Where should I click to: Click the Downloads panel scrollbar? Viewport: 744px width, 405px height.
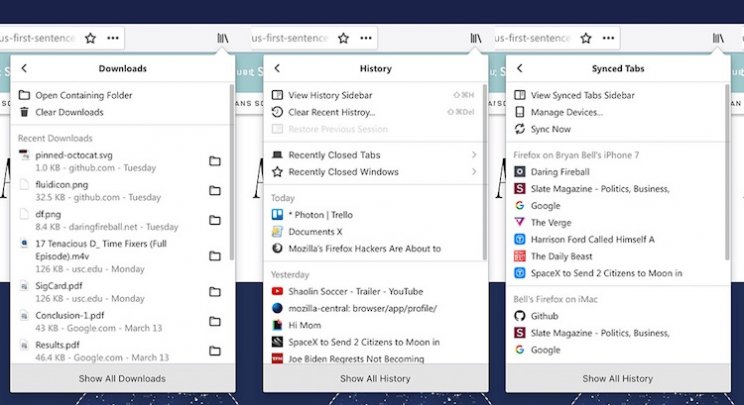click(232, 172)
